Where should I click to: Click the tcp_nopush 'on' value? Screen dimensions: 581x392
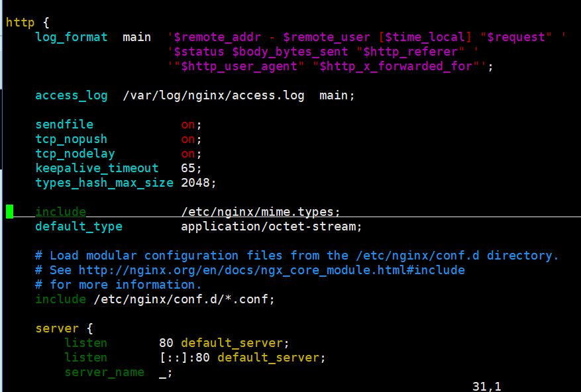click(x=189, y=139)
